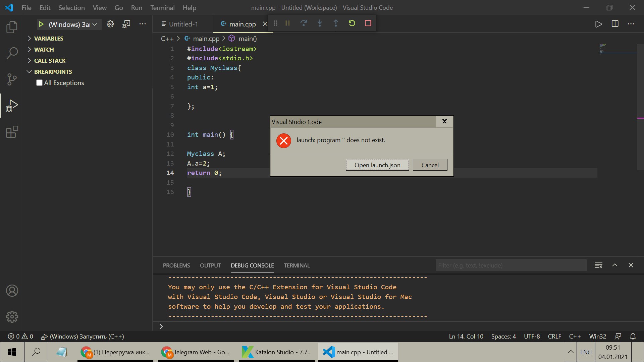The width and height of the screenshot is (644, 362).
Task: Maximize the bottom panel size
Action: tap(615, 265)
